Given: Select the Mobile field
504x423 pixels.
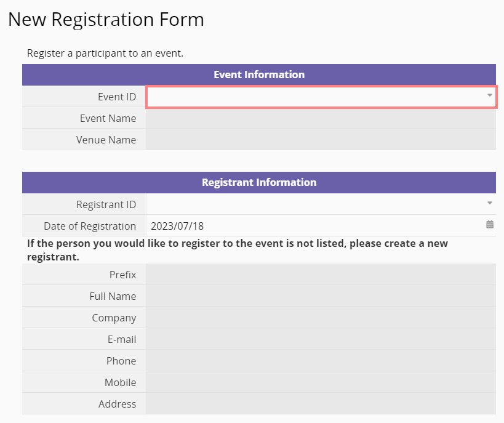Looking at the screenshot, I should pos(320,382).
